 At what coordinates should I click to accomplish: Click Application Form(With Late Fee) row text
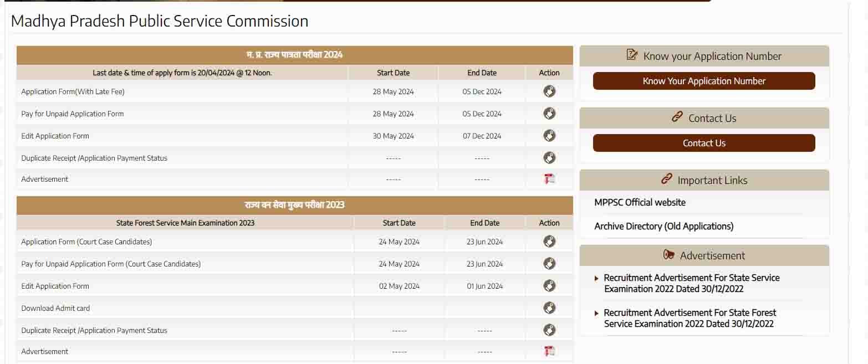click(73, 92)
